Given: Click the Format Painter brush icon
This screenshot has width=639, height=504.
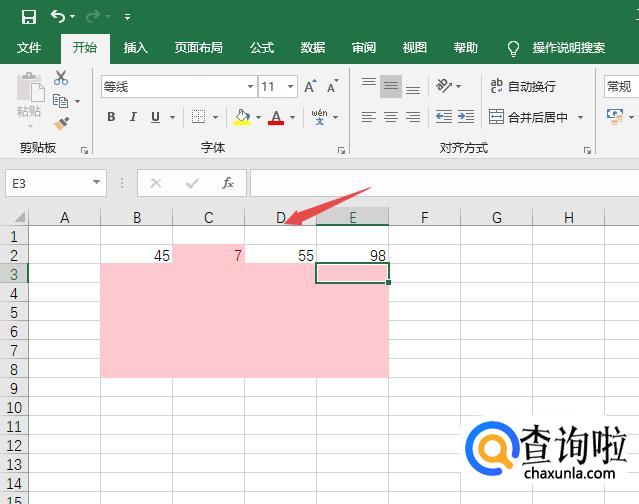Looking at the screenshot, I should (x=62, y=123).
